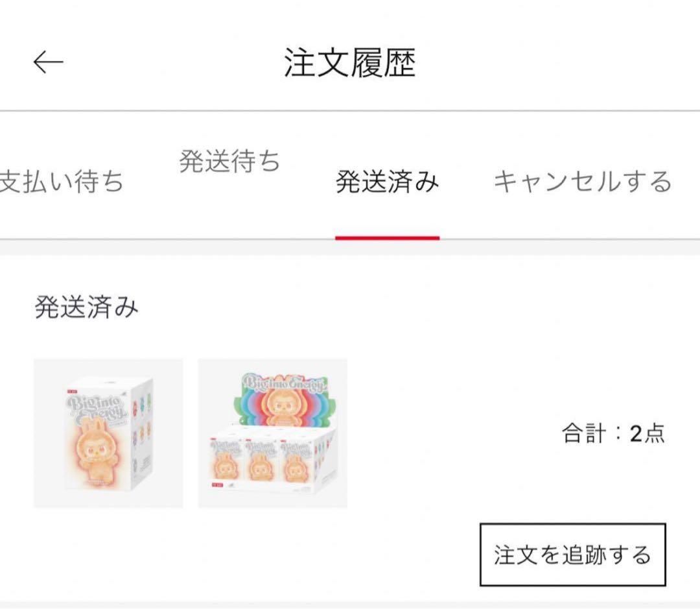Tap the 注文履歴 page title

tap(349, 63)
